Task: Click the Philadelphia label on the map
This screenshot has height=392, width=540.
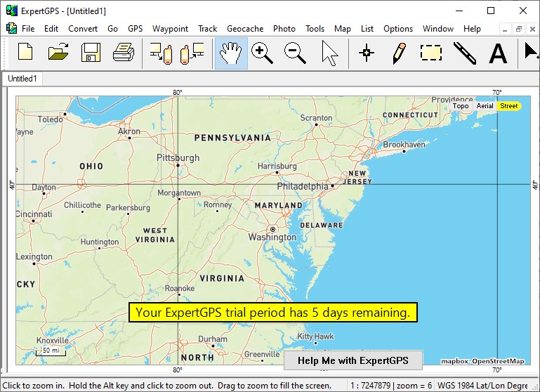Action: tap(303, 186)
